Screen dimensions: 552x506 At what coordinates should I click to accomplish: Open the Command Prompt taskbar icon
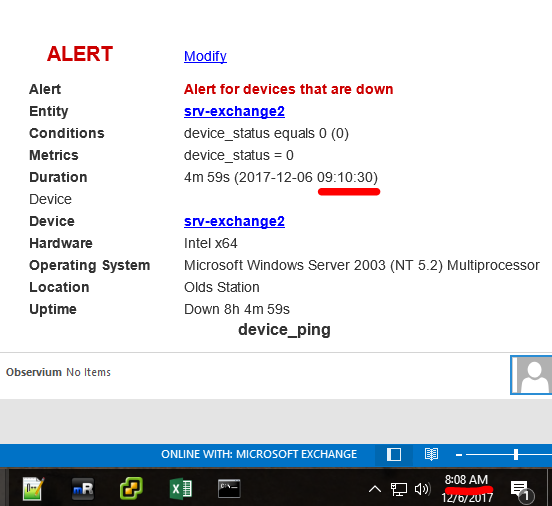click(229, 488)
